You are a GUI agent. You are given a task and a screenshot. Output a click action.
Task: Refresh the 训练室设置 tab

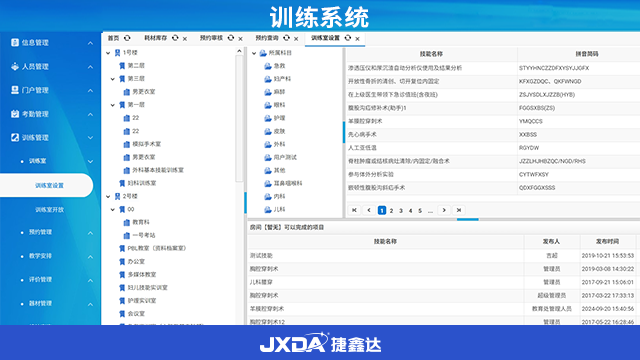(x=348, y=38)
